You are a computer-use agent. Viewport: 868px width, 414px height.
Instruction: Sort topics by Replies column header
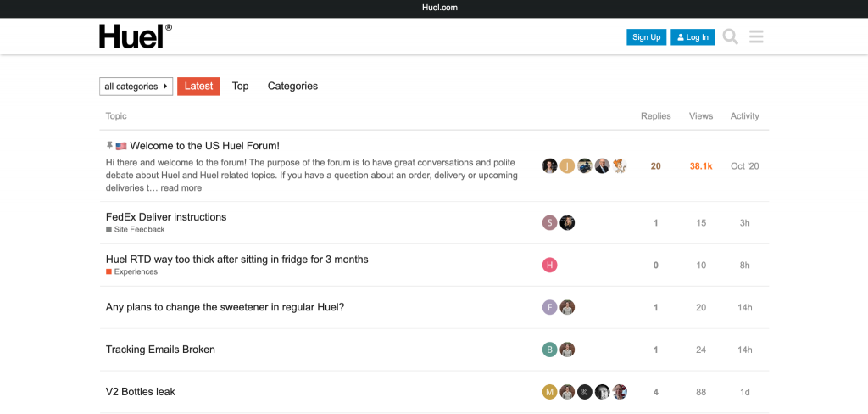[655, 116]
